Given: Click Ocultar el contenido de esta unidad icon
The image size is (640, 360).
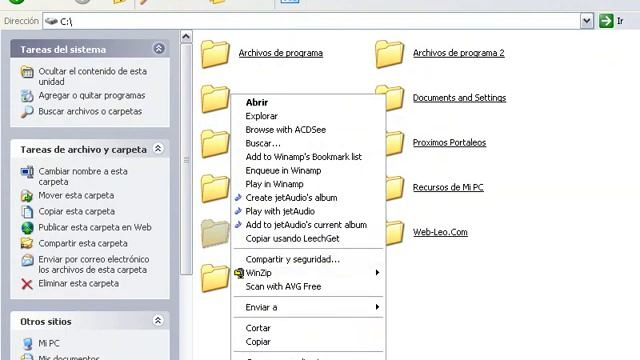Looking at the screenshot, I should [x=27, y=72].
